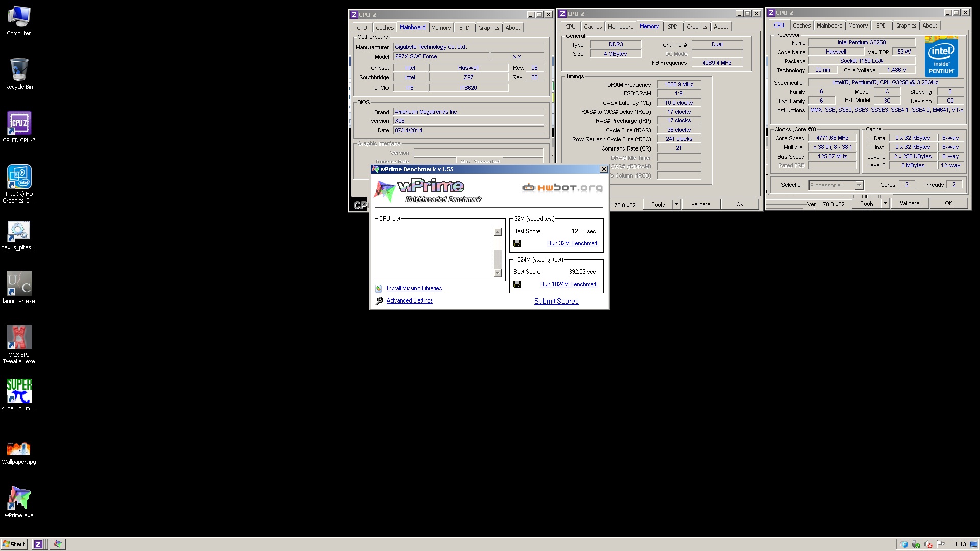Click OK in Memory CPU-Z window
The height and width of the screenshot is (551, 980).
click(x=740, y=204)
